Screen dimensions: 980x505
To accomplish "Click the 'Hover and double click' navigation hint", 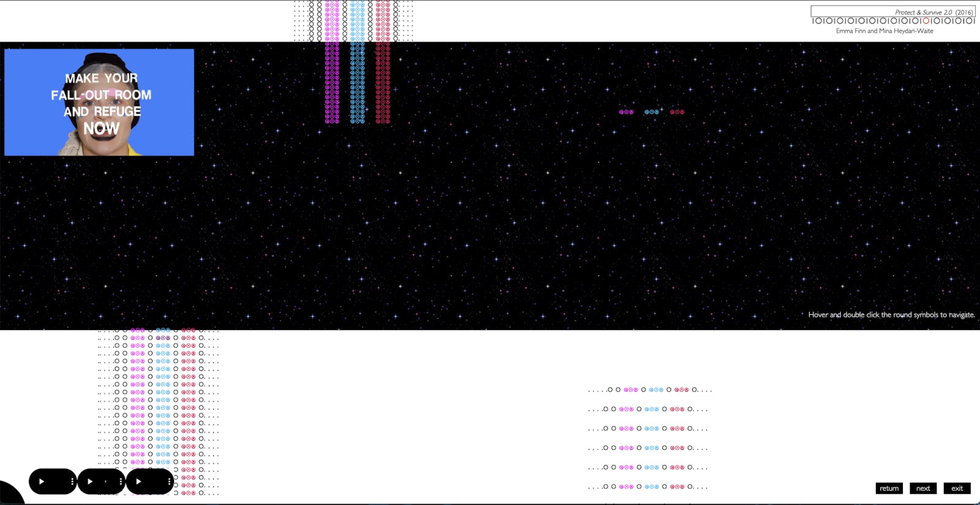I will point(891,315).
